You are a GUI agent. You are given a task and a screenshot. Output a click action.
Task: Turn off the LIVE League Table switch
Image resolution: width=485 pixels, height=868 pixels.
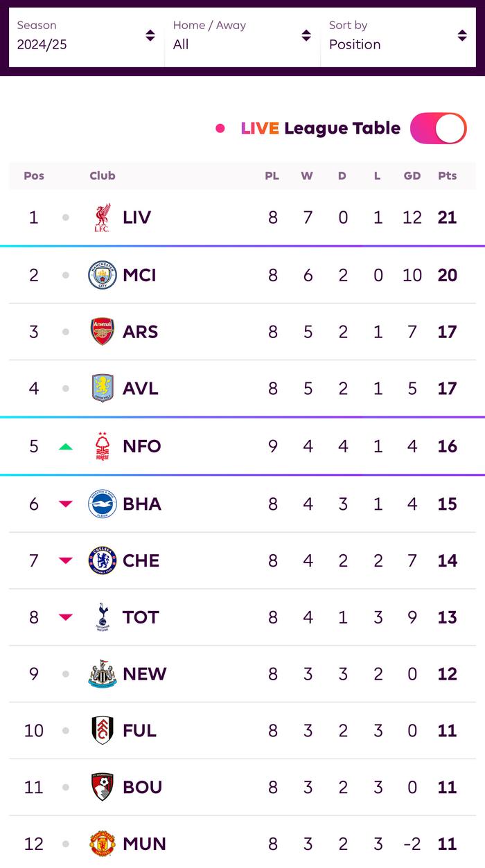click(x=439, y=128)
